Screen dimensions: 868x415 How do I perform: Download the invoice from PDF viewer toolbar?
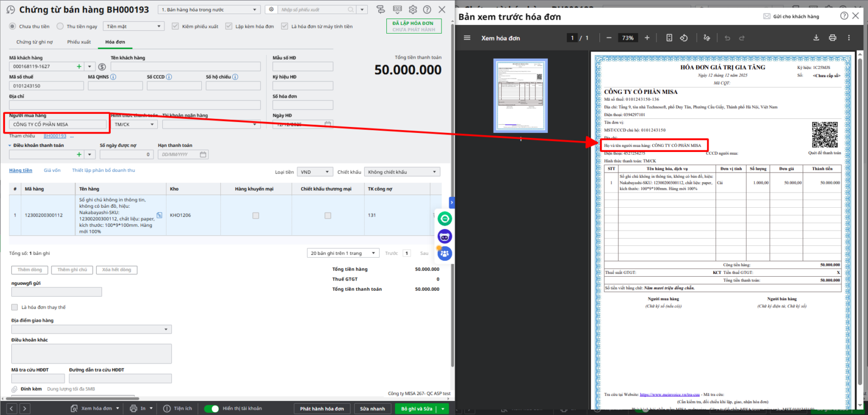[x=816, y=38]
